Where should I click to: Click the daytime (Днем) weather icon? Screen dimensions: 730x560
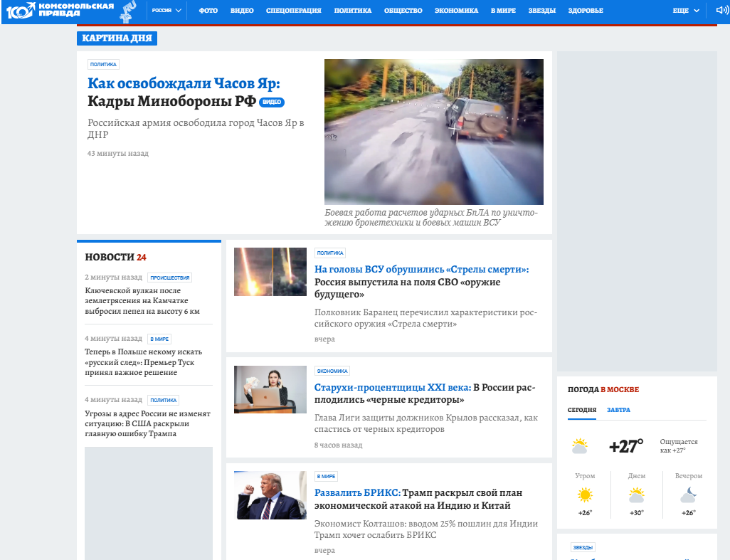(637, 495)
